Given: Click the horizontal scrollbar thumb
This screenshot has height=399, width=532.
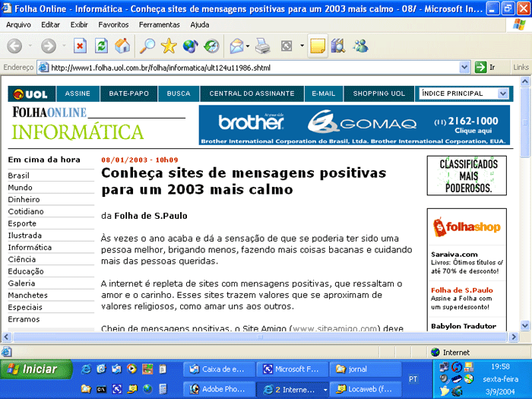Looking at the screenshot, I should coord(260,337).
